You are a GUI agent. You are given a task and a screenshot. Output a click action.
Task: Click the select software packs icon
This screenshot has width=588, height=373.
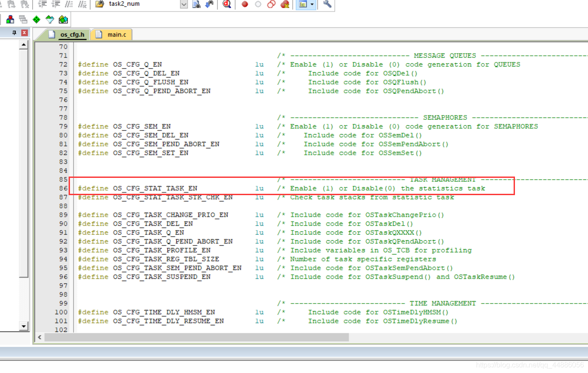[50, 19]
